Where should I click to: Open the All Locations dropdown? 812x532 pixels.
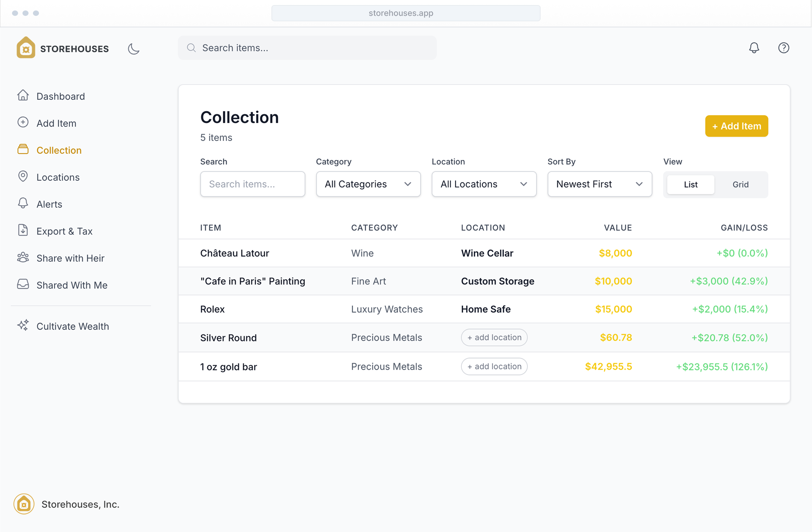coord(483,184)
